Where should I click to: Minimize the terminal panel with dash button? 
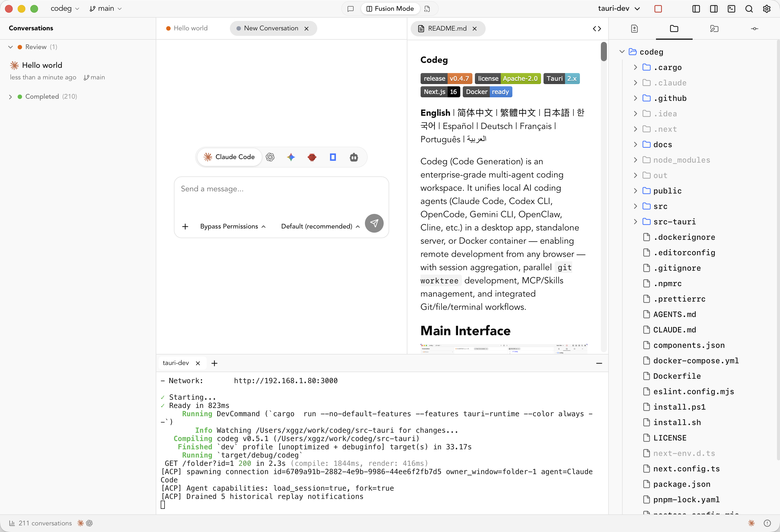point(599,364)
